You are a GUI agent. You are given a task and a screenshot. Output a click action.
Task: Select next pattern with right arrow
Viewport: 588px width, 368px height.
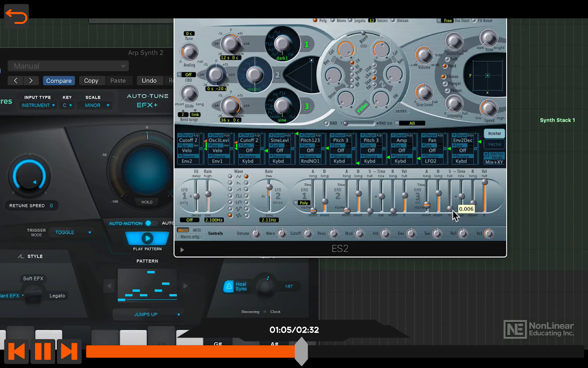click(185, 286)
